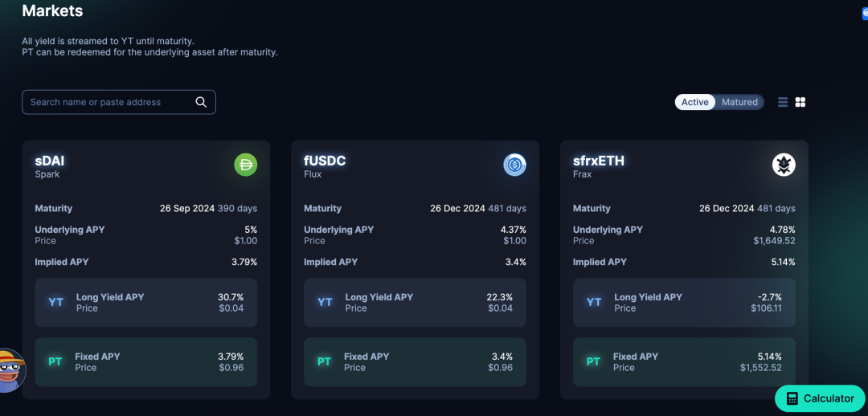Open sDAI Long Yield APY row

145,303
